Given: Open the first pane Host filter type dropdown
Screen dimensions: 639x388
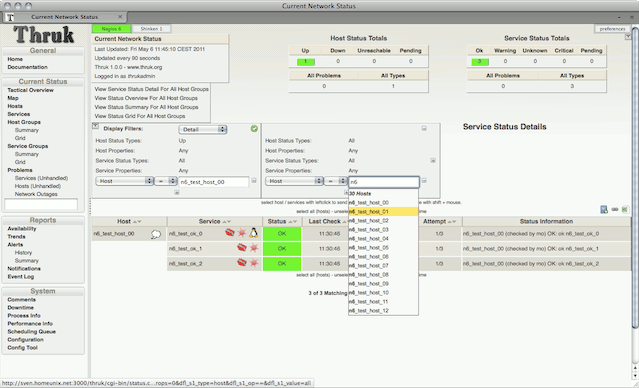Looking at the screenshot, I should tap(124, 181).
